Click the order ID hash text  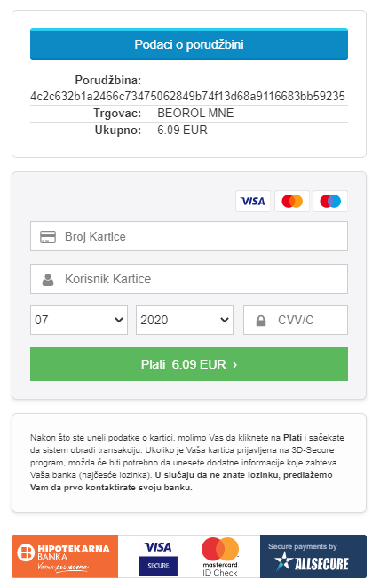pyautogui.click(x=187, y=97)
